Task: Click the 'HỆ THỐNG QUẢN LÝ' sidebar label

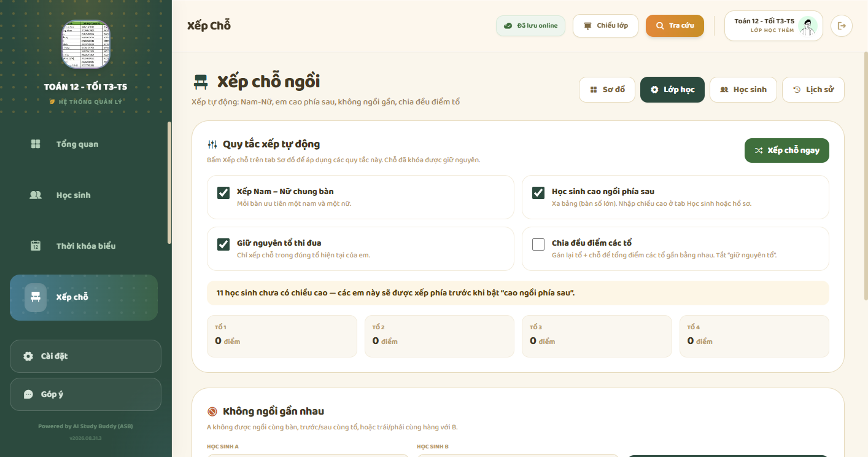Action: pyautogui.click(x=90, y=101)
